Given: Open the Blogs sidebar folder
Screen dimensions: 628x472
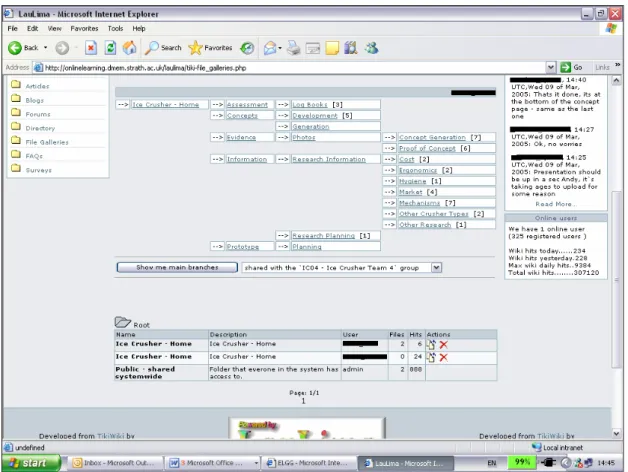Looking at the screenshot, I should tap(34, 100).
